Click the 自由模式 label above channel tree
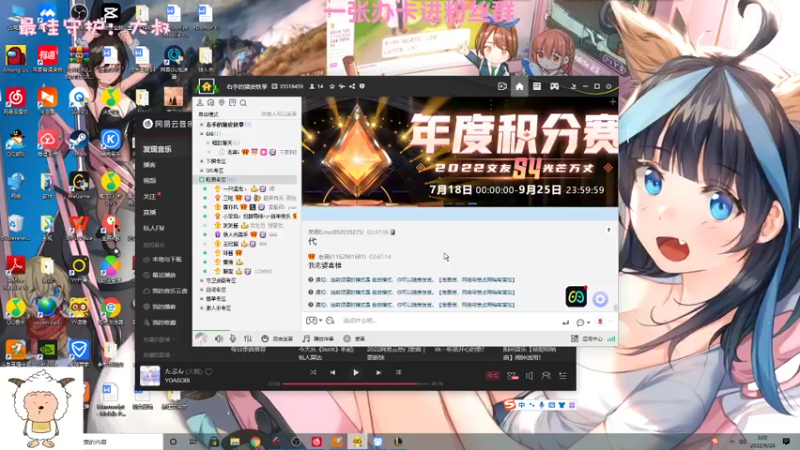The width and height of the screenshot is (800, 450). [208, 114]
